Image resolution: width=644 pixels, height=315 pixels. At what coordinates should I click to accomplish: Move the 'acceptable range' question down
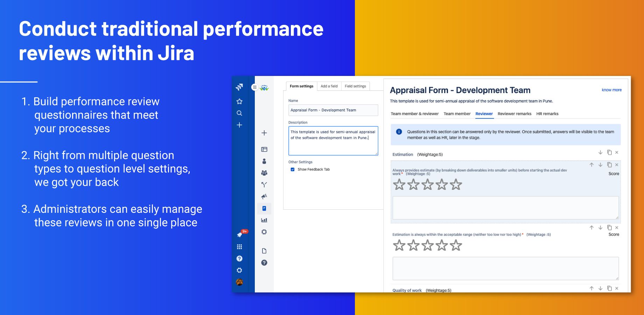point(600,227)
